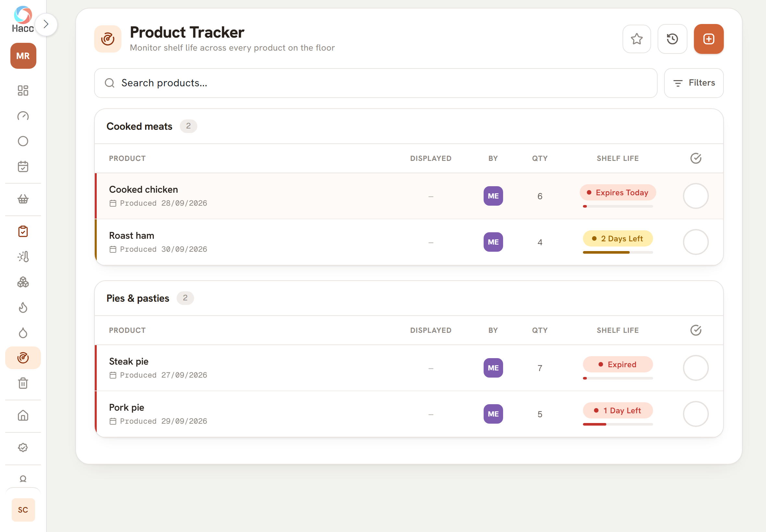Open the settings badge icon in sidebar
The image size is (766, 532).
[x=23, y=447]
